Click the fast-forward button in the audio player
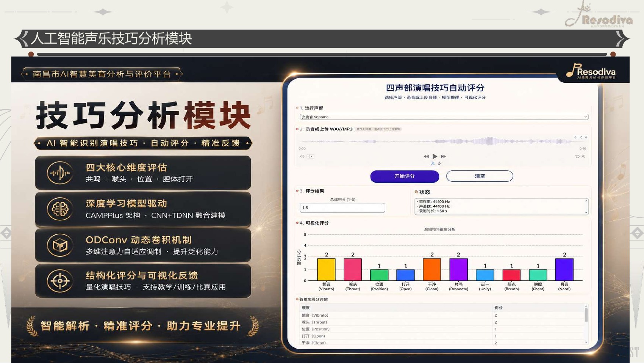Screen dimensions: 644x363 443,156
